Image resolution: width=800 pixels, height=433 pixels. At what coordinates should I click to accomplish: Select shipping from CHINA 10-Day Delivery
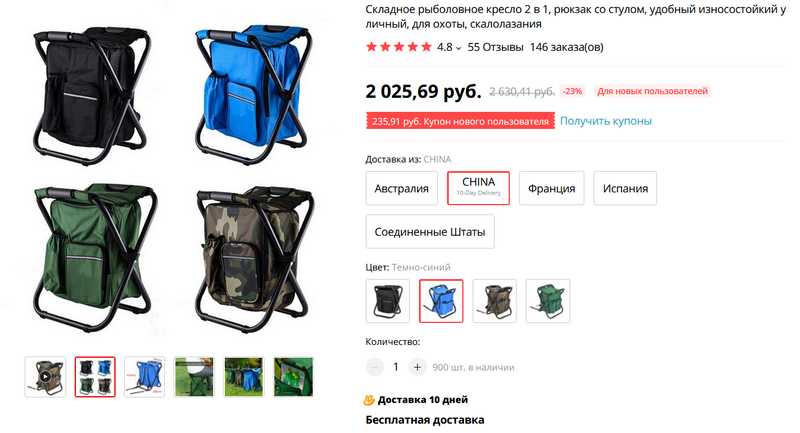point(479,188)
